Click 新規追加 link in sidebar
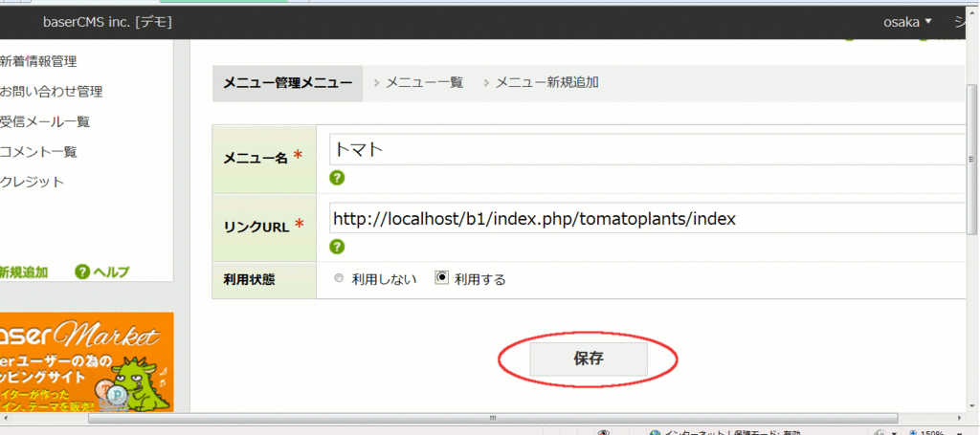This screenshot has height=435, width=980. click(24, 272)
